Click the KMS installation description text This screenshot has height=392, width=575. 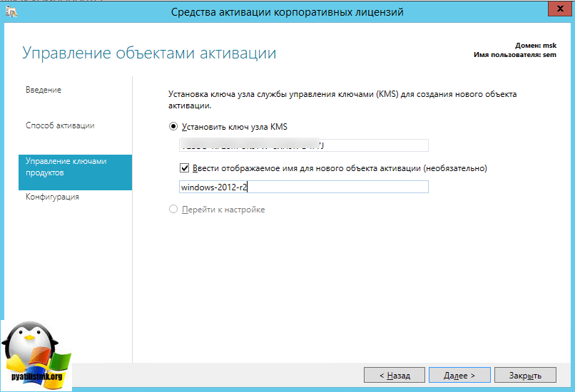click(342, 100)
